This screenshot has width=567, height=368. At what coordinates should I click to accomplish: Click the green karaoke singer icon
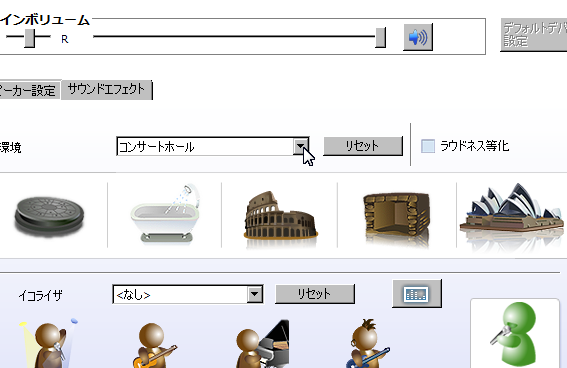pos(515,333)
